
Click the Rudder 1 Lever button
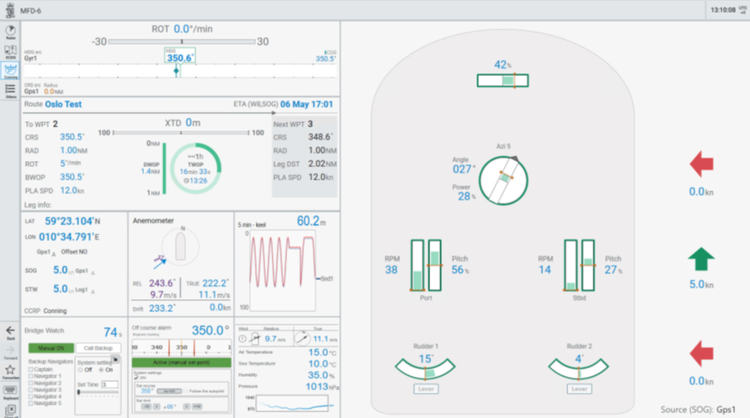click(426, 389)
